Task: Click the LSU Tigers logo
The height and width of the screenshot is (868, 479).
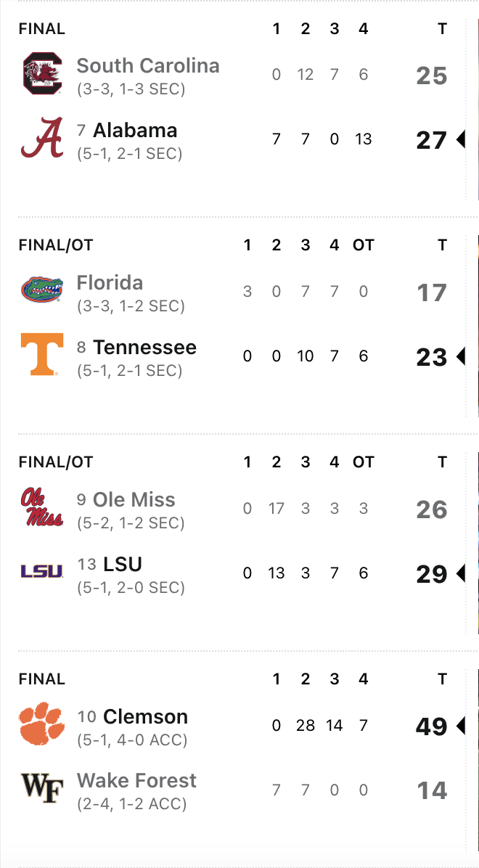Action: click(42, 572)
